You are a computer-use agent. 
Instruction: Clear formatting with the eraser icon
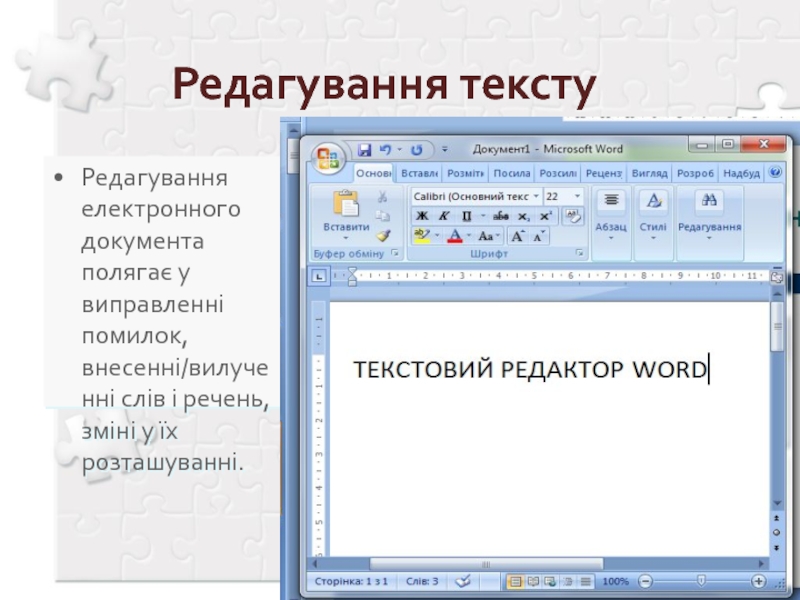[572, 216]
